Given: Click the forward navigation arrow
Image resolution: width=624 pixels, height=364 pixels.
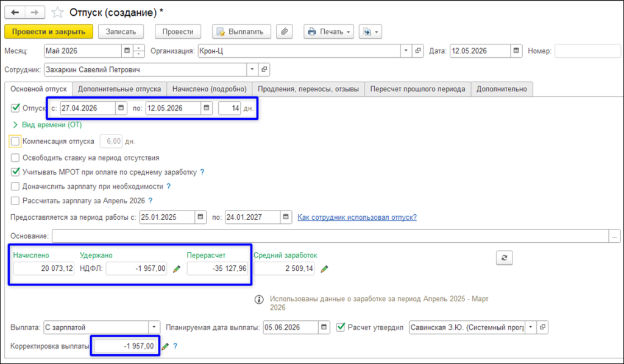Looking at the screenshot, I should (x=35, y=13).
